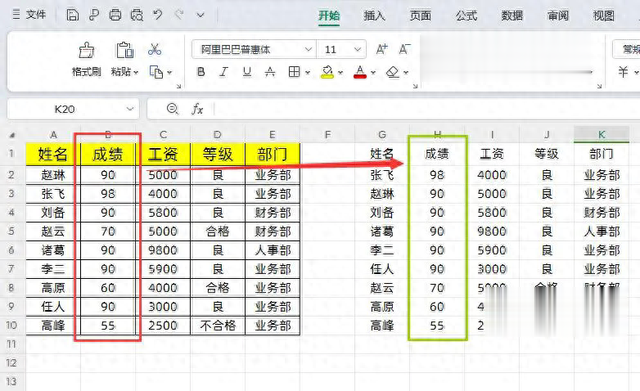
Task: Click the Redo arrow icon
Action: (179, 15)
